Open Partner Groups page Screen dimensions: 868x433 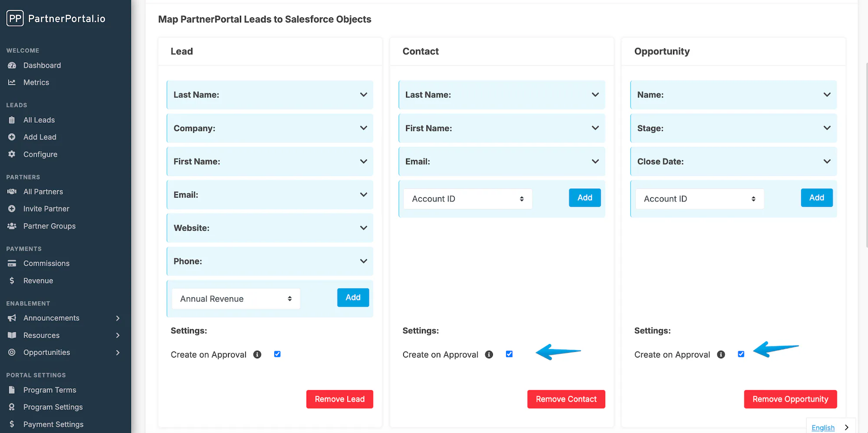[x=49, y=226]
